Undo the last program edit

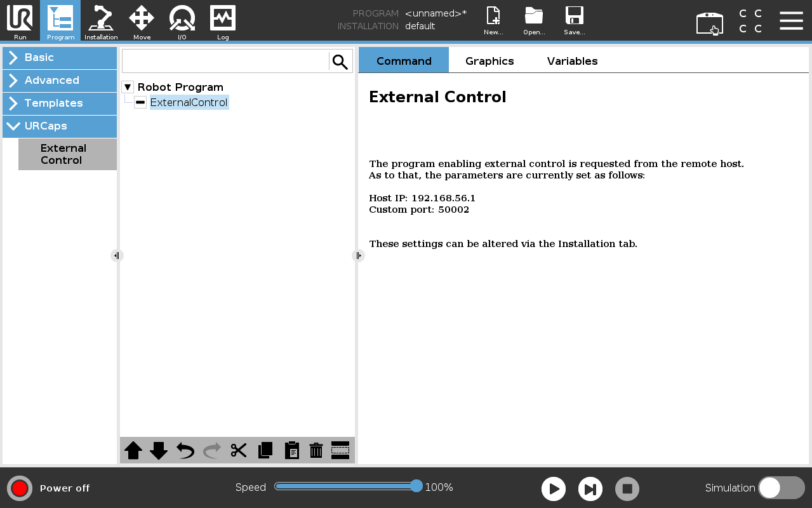(x=184, y=450)
